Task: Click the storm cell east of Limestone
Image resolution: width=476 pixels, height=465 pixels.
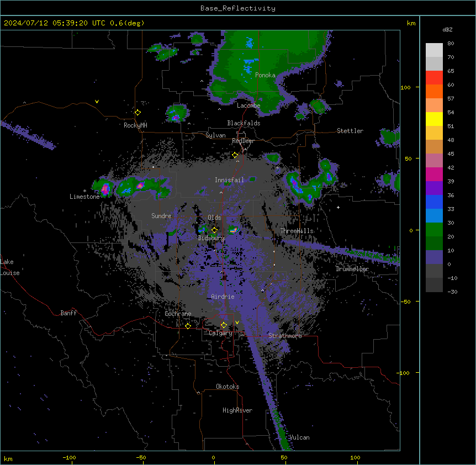Action: point(105,189)
